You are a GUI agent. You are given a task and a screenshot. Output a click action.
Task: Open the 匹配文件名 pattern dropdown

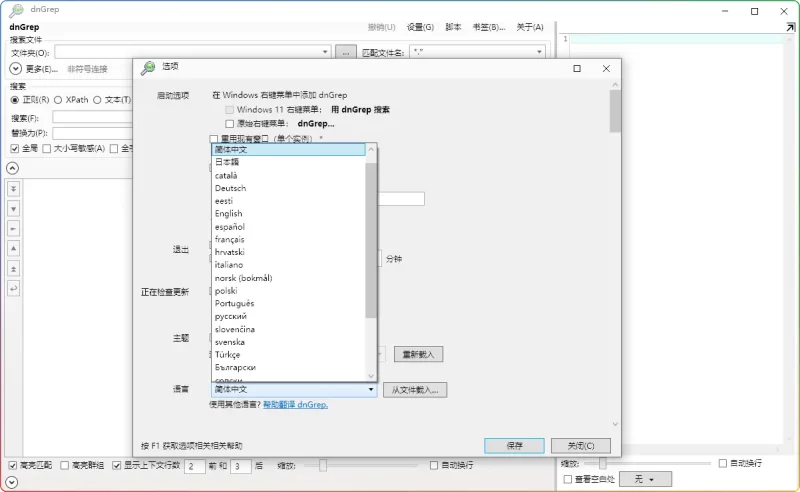pos(539,52)
